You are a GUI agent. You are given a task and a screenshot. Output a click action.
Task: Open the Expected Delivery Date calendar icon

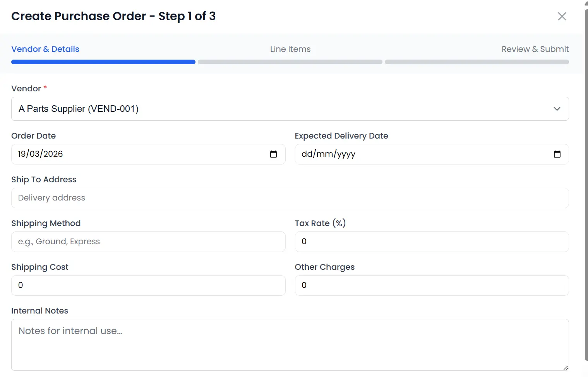[x=557, y=154]
